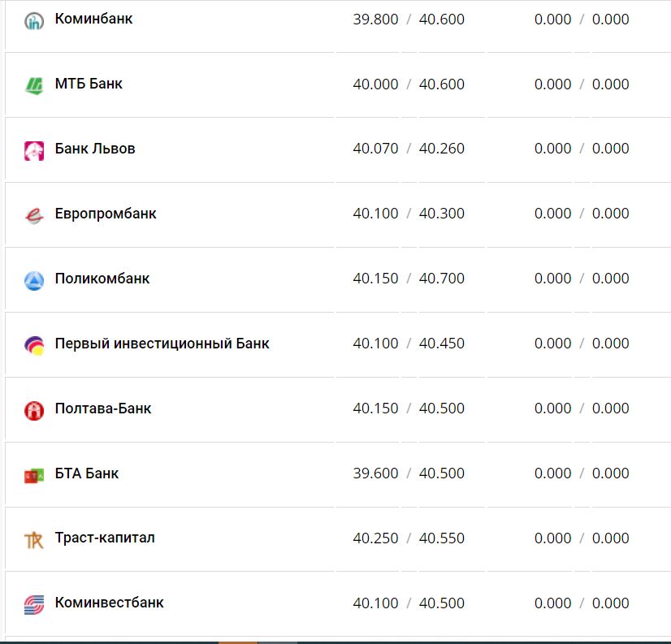Viewport: 671px width, 644px height.
Task: Click the Коминвестбанк striped logo
Action: 33,604
